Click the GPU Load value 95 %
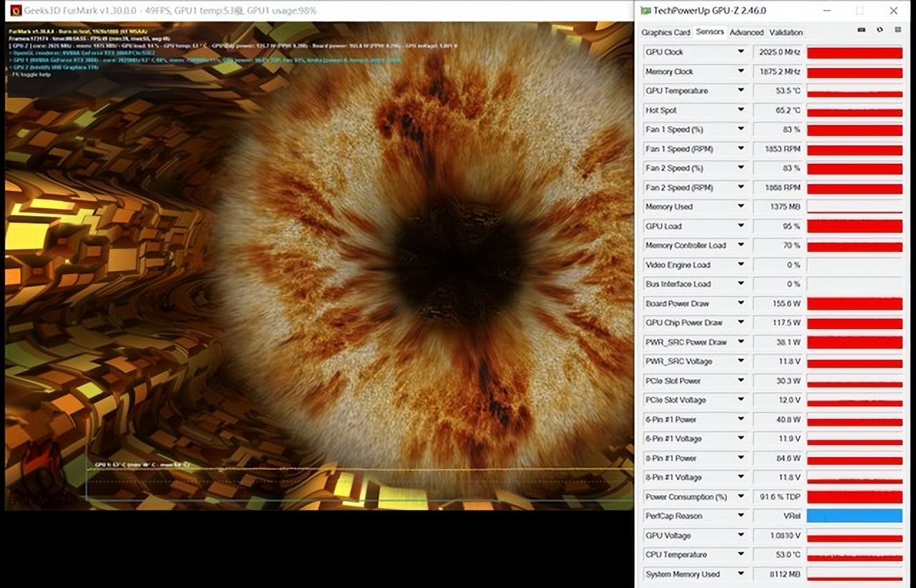 (778, 226)
